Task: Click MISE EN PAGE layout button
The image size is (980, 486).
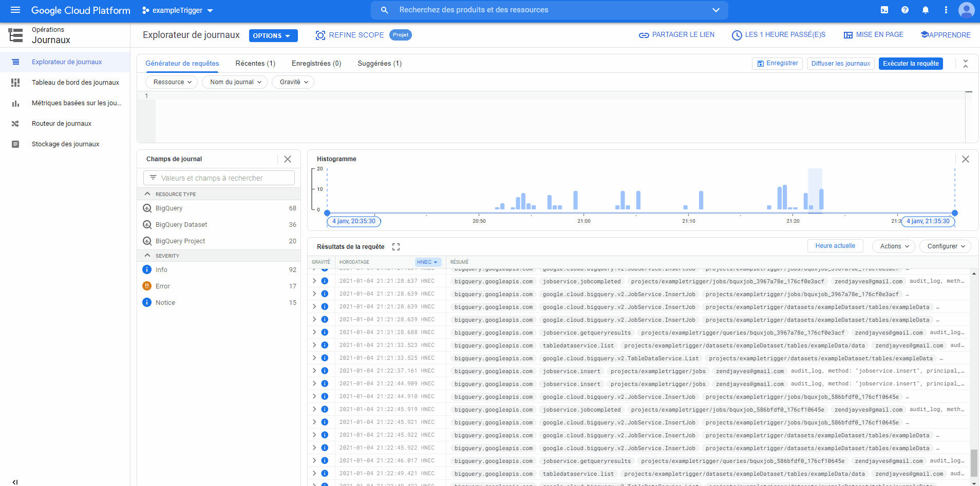Action: 874,35
